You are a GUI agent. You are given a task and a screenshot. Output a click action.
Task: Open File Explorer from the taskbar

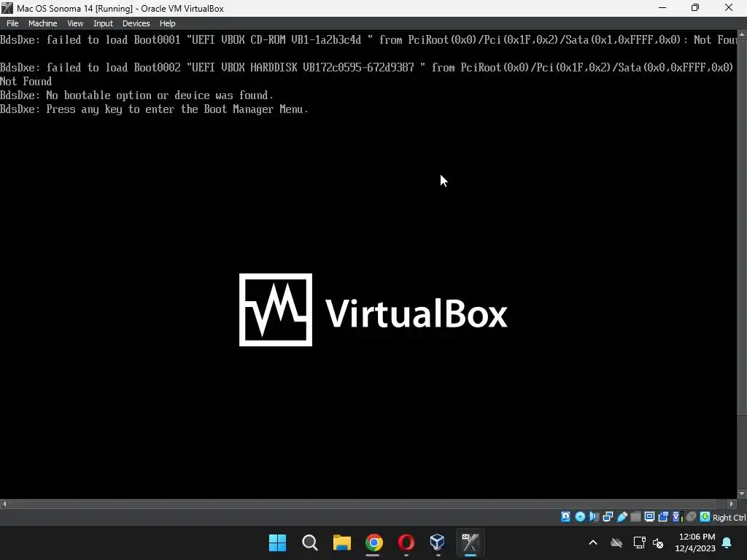(x=341, y=542)
